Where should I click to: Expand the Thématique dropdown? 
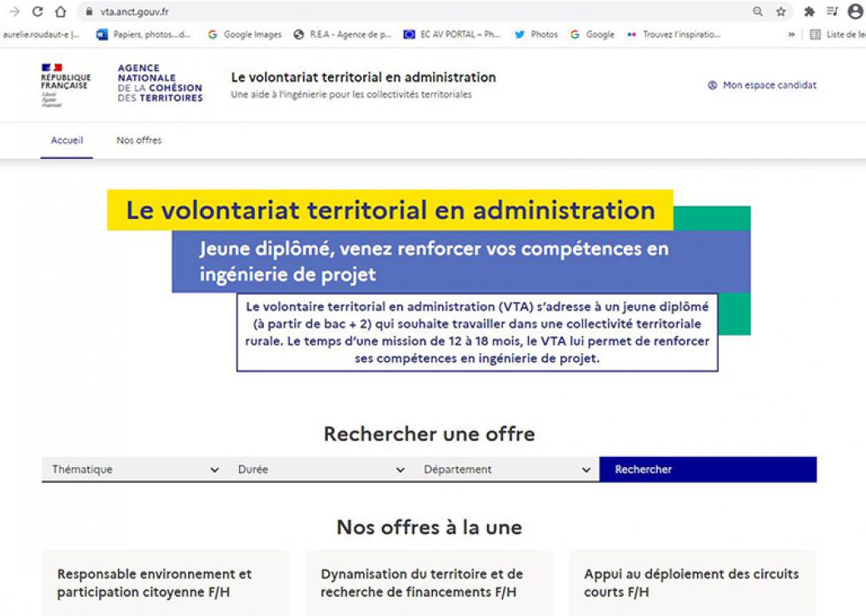click(135, 469)
